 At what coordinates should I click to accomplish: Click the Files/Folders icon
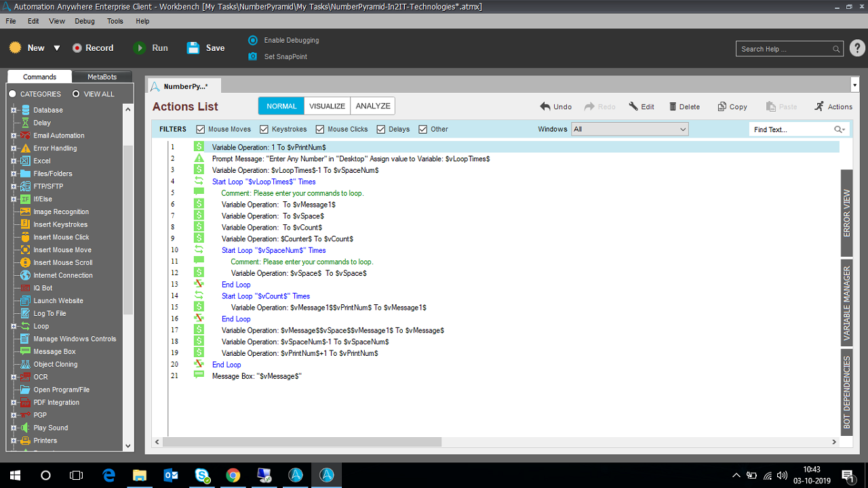click(24, 174)
